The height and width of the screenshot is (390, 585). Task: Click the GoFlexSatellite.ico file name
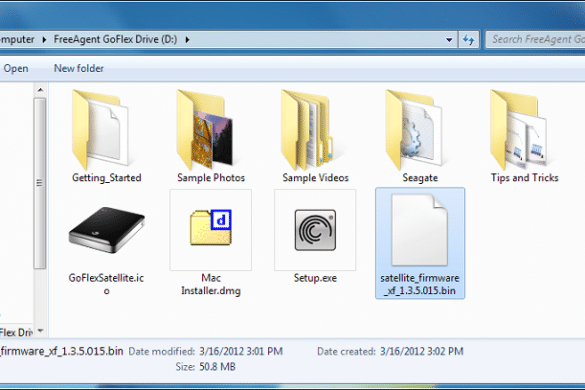(106, 284)
